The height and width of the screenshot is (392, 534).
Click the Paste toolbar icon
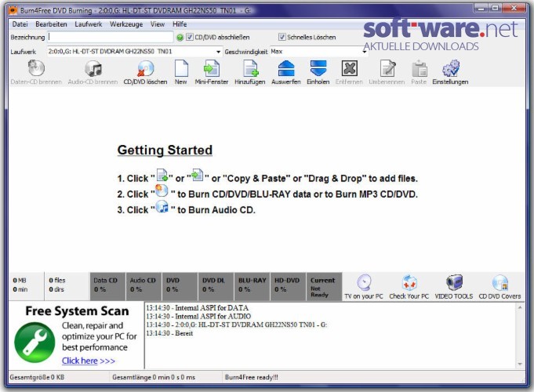point(420,68)
